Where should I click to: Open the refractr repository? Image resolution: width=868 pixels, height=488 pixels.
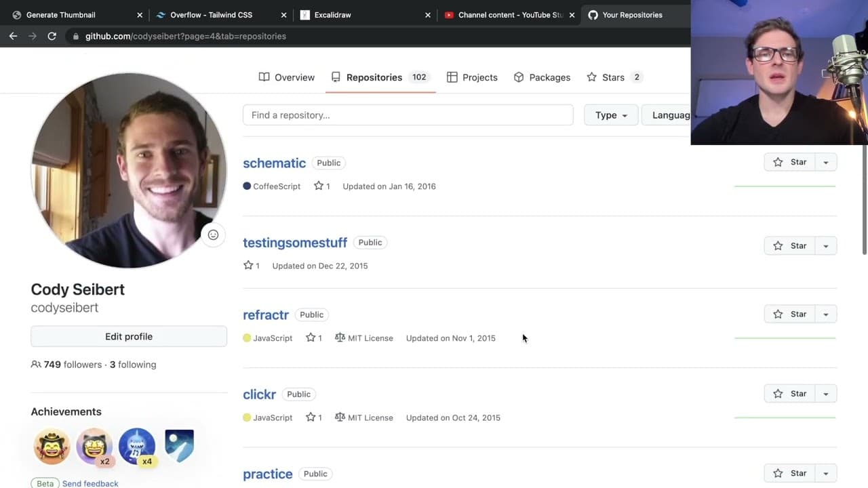[266, 314]
